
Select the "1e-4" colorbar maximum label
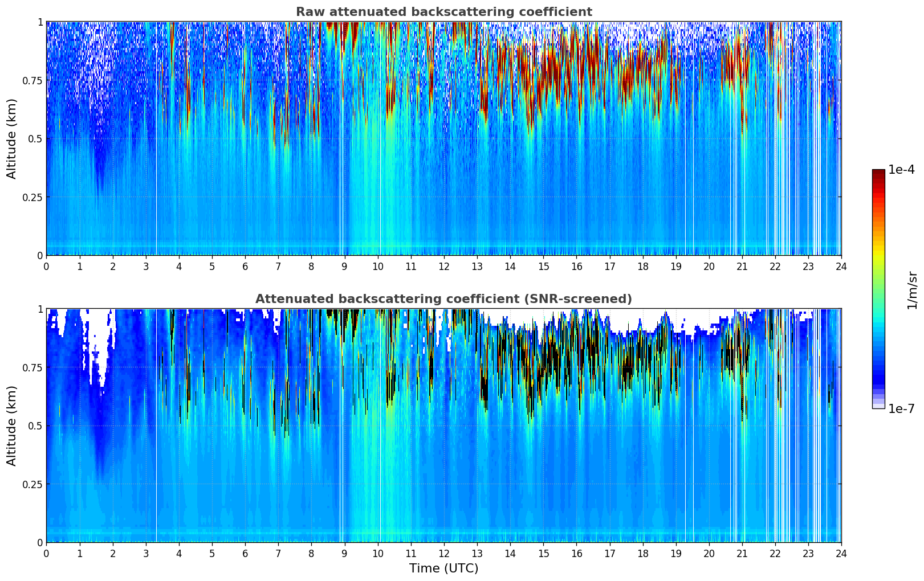(901, 170)
